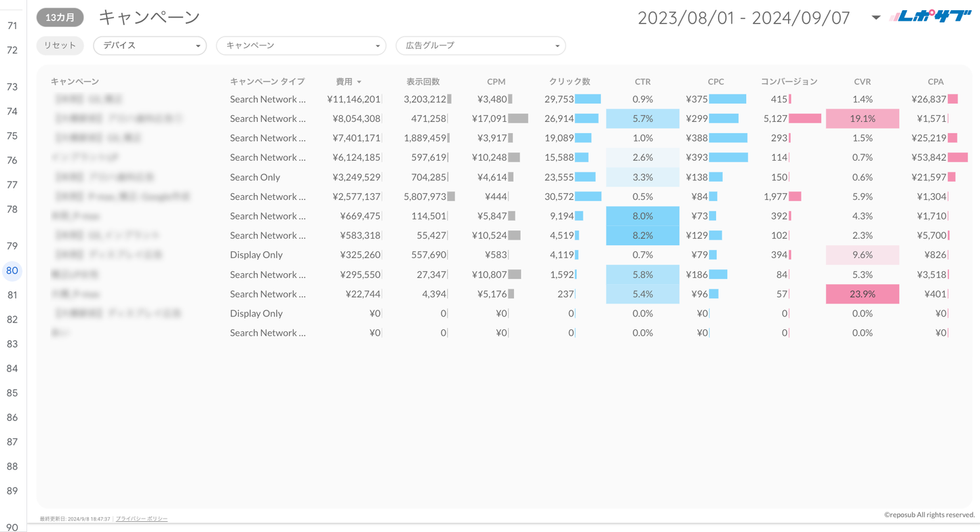Click the CPA column header
The width and height of the screenshot is (980, 532).
click(x=935, y=81)
